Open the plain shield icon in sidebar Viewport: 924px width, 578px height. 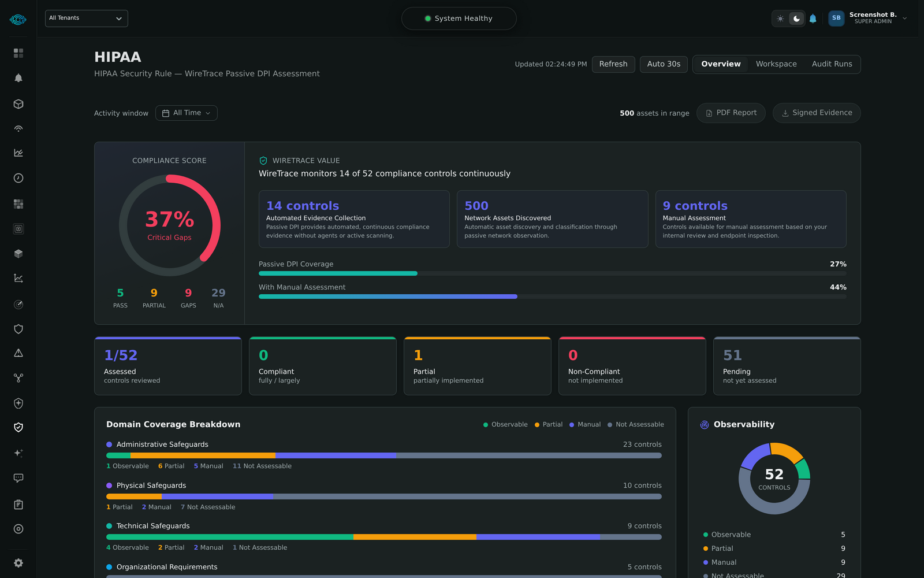(x=18, y=329)
